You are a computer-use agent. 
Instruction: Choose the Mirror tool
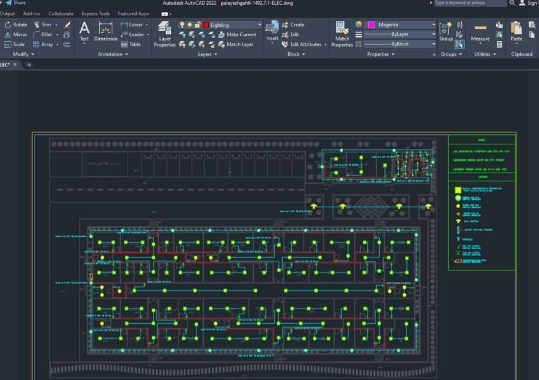tap(16, 34)
